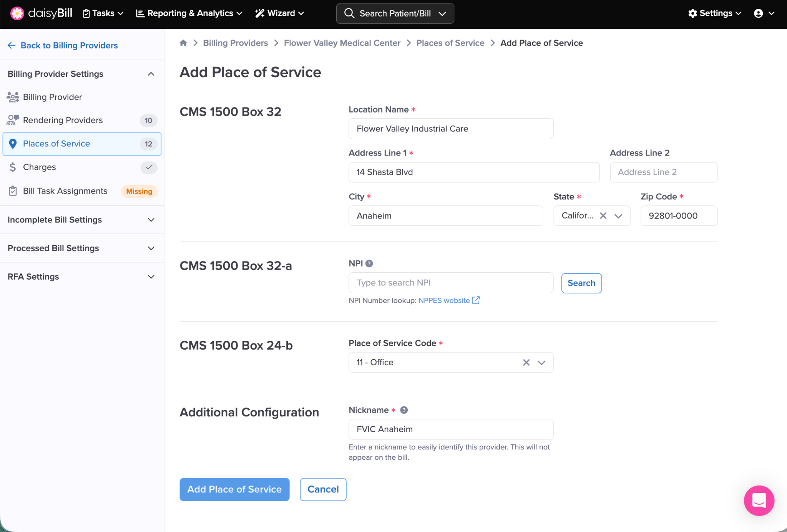
Task: Open the user account profile icon
Action: [758, 13]
